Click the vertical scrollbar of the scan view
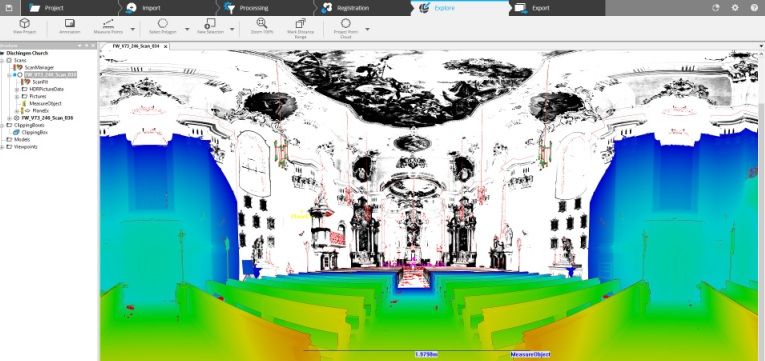Viewport: 765px width, 361px height. coord(762,205)
